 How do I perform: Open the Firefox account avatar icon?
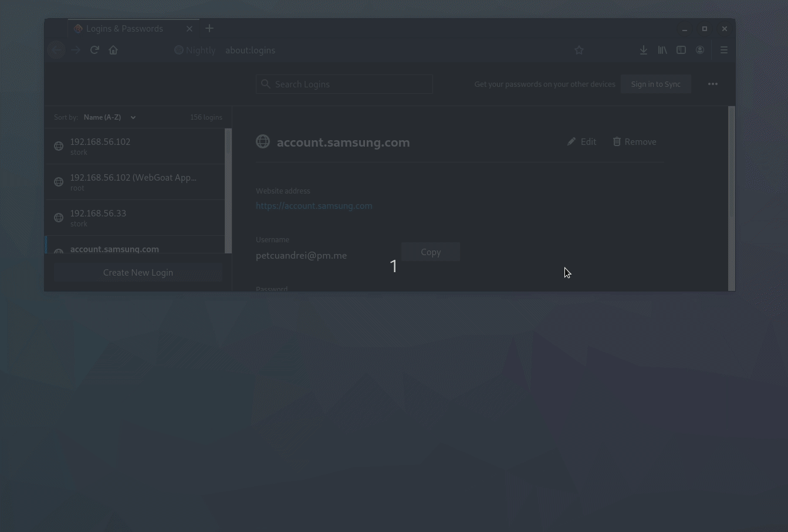700,50
